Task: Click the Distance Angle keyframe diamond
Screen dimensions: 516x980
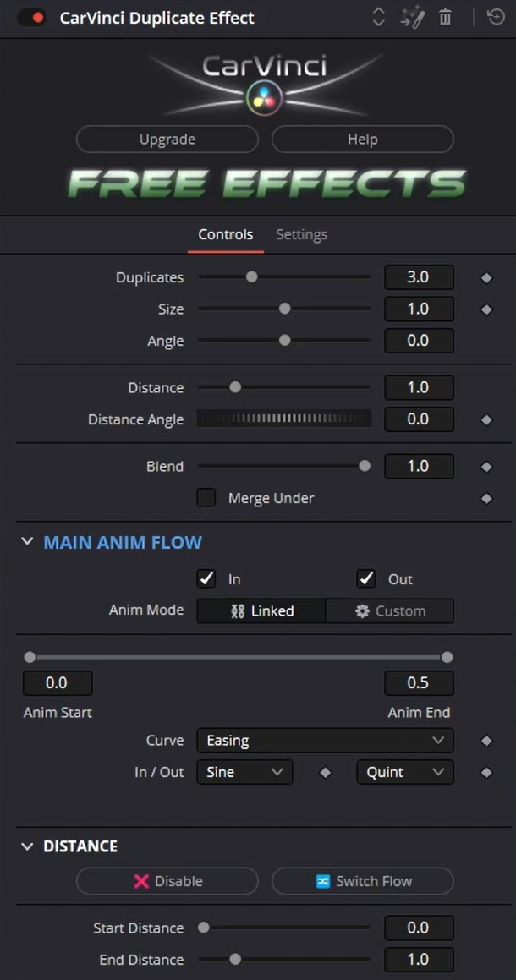Action: [486, 420]
